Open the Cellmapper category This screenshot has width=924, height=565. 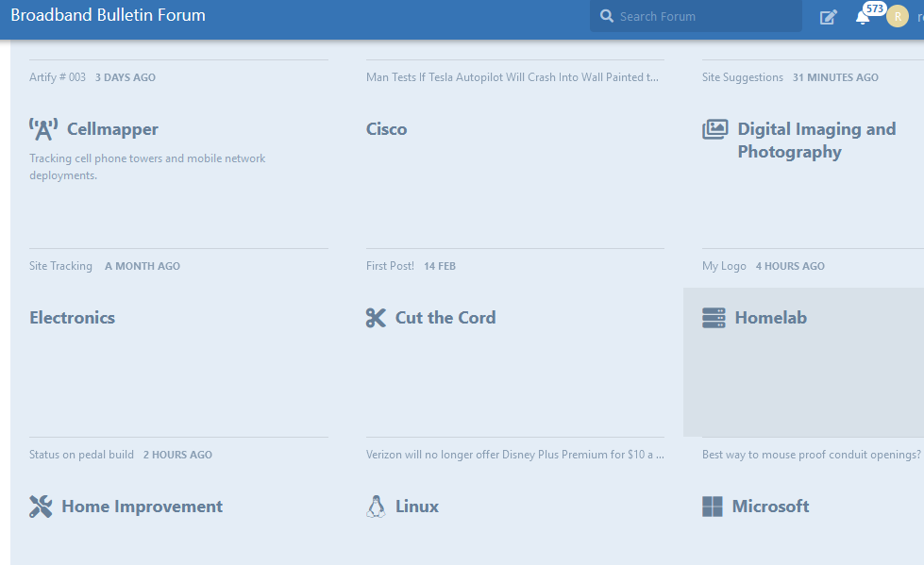(x=112, y=129)
